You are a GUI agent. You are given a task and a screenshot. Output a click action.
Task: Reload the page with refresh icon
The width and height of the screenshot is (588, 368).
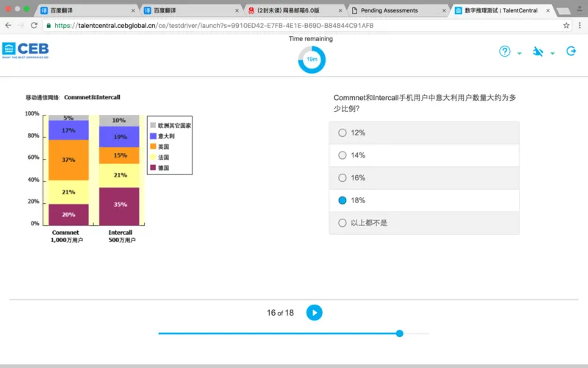coord(34,25)
